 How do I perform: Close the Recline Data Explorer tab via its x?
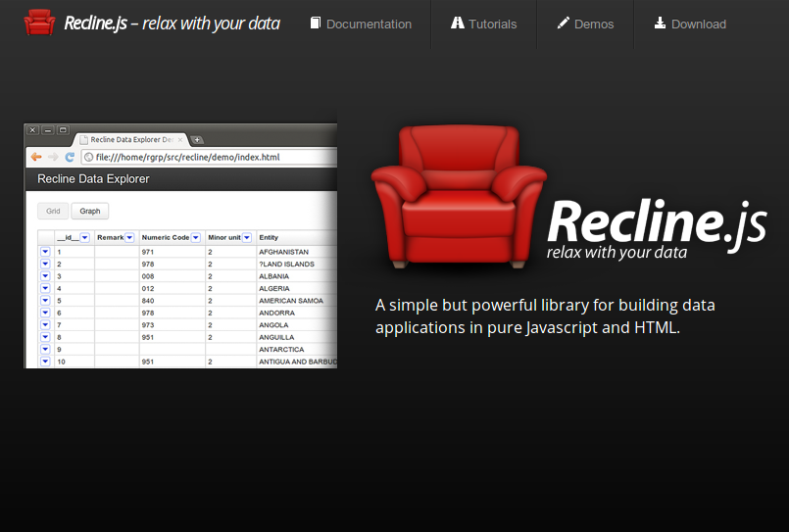(180, 140)
